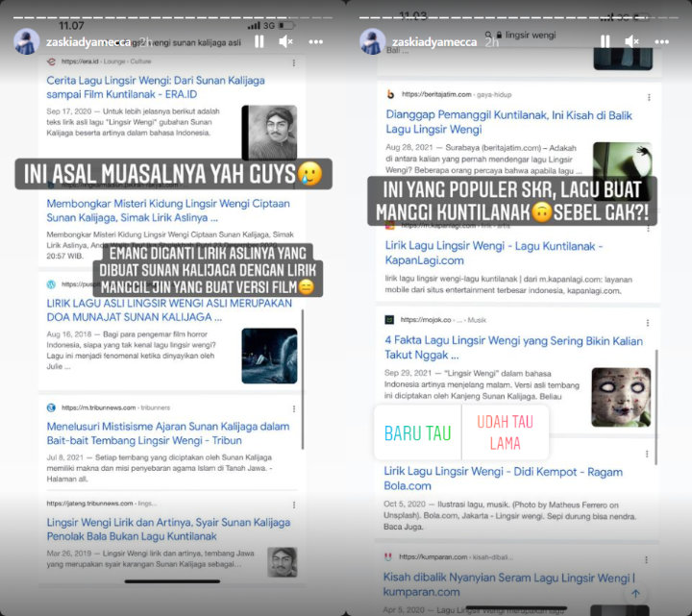The image size is (692, 616).
Task: Open 4 Fakta Lagu Lingsir Wengi result
Action: coord(513,348)
